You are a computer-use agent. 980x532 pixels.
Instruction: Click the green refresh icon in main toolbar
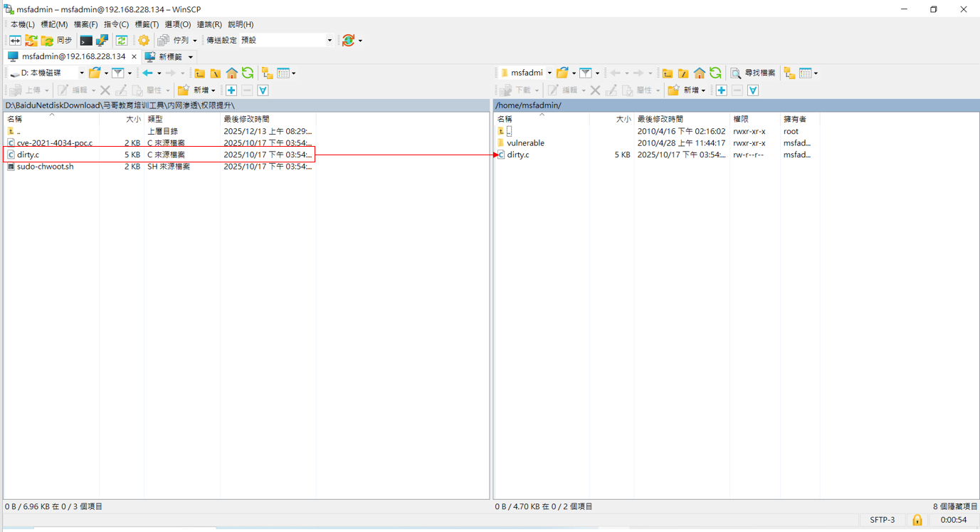[122, 41]
